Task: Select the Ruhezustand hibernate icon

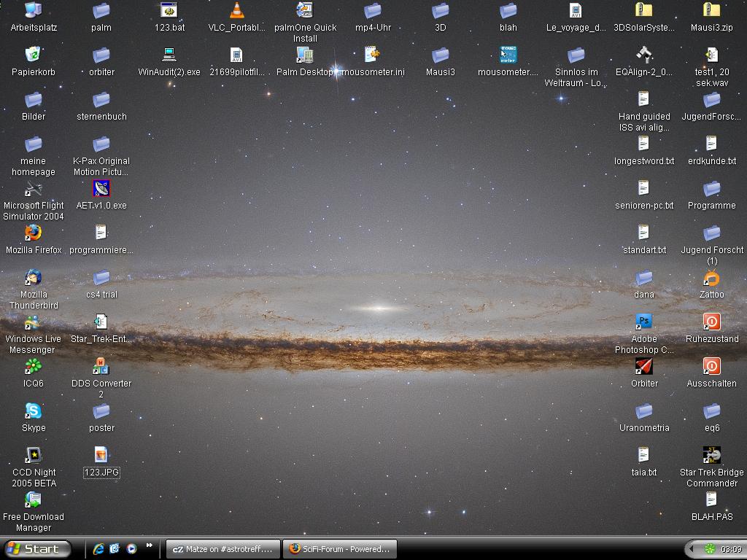Action: 711,322
